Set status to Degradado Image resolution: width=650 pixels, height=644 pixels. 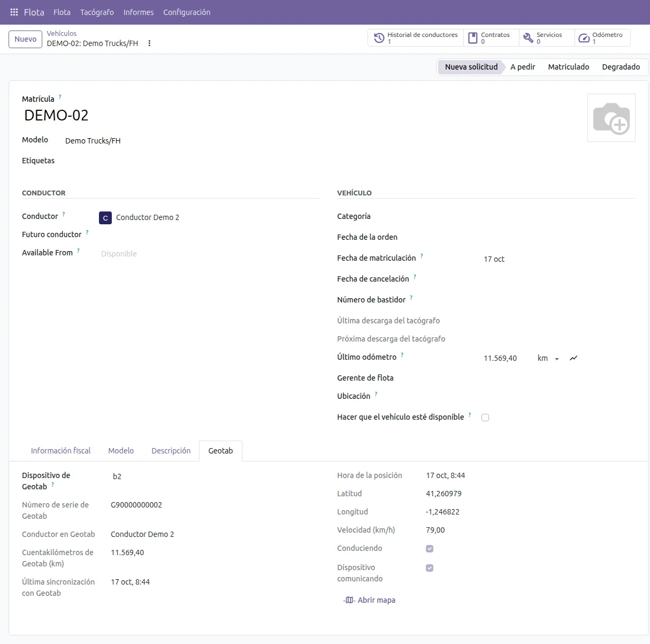(x=621, y=67)
